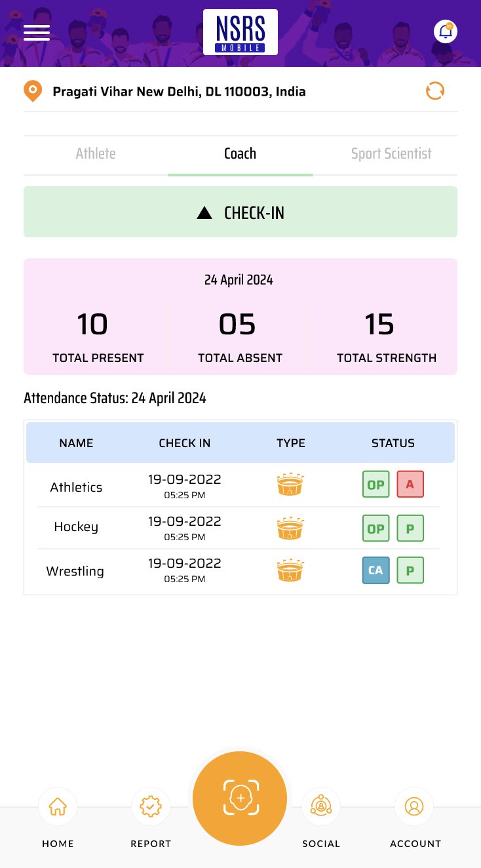481x868 pixels.
Task: Tap the OP badge in Hockey row
Action: pos(375,528)
